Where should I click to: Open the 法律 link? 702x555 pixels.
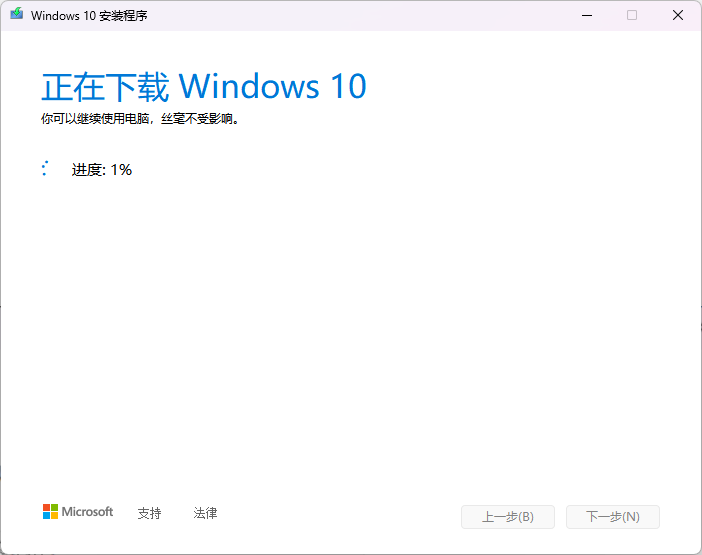(205, 513)
